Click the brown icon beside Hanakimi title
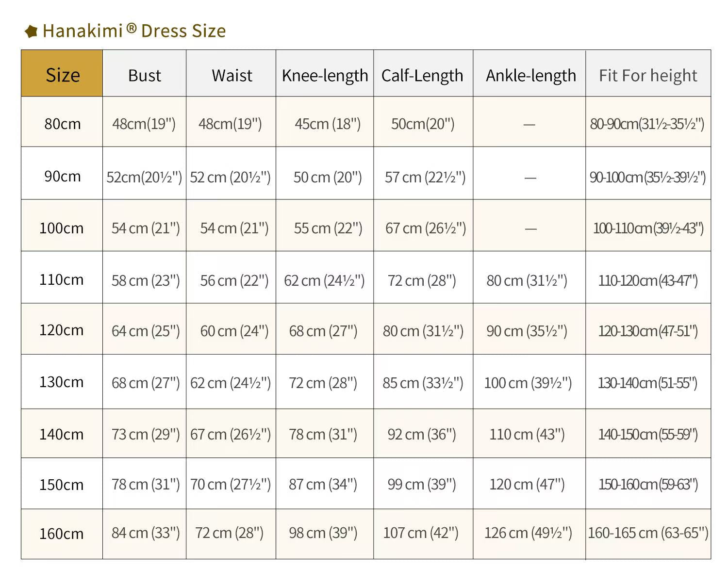This screenshot has width=728, height=586. point(32,32)
